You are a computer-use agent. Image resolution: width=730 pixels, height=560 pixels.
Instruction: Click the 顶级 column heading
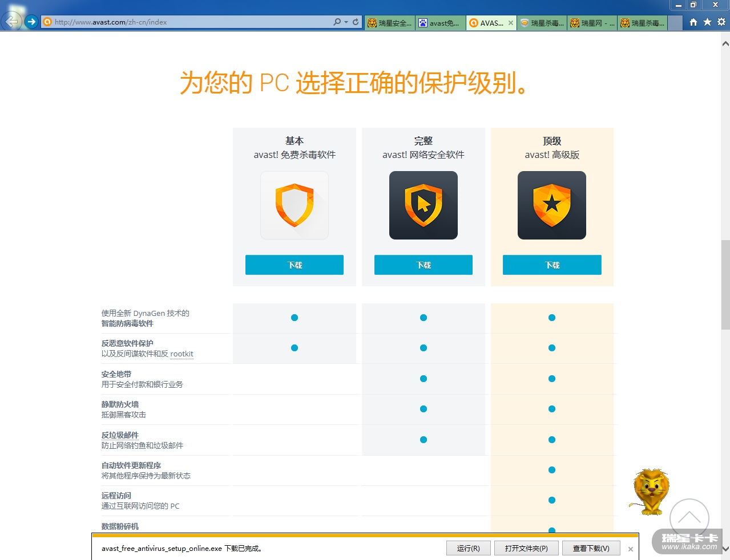[x=552, y=141]
